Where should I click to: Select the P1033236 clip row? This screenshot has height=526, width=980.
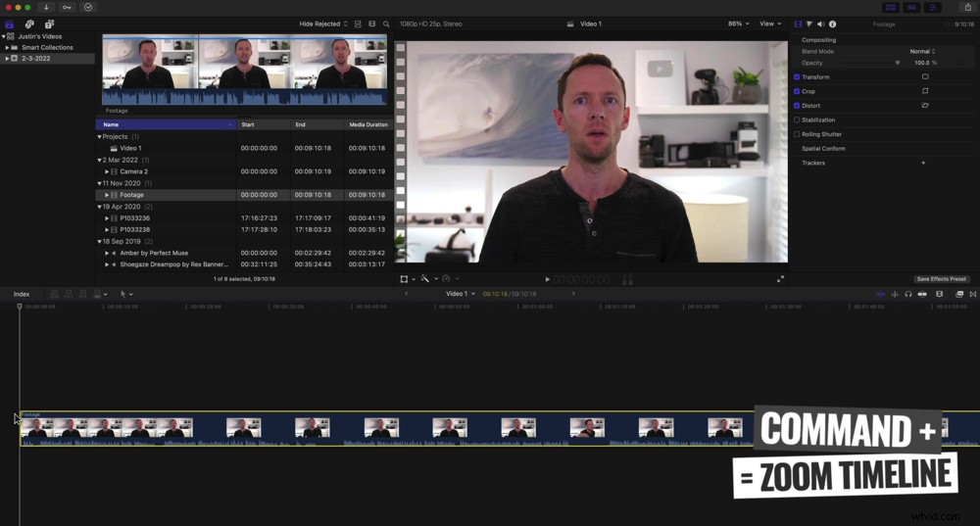[x=244, y=218]
